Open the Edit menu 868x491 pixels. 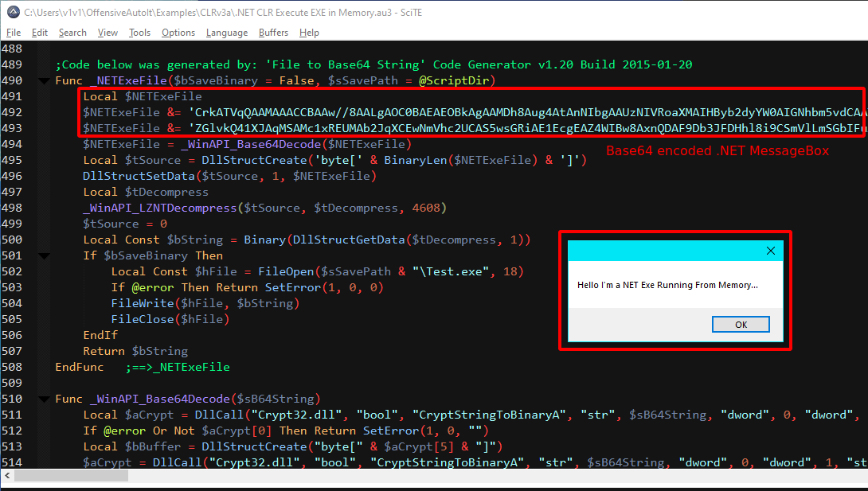pyautogui.click(x=39, y=33)
